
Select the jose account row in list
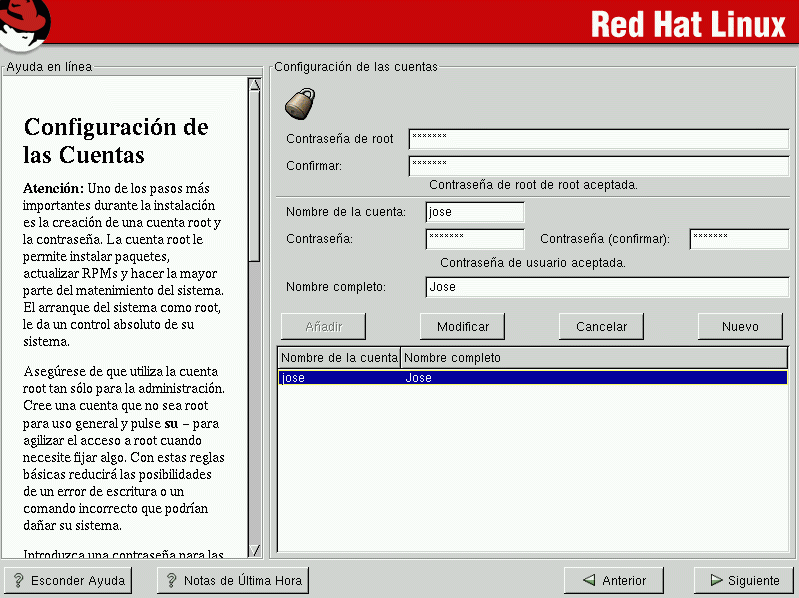point(532,378)
